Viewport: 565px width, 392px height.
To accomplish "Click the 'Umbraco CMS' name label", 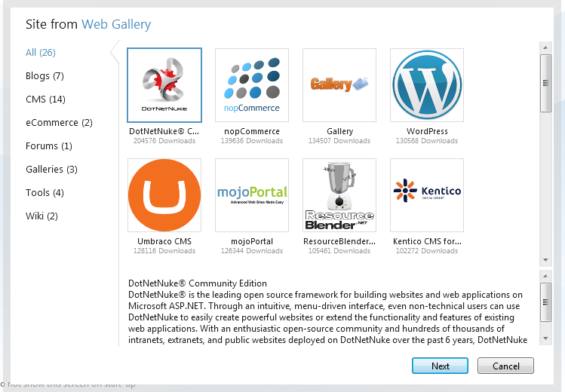I will pos(164,241).
